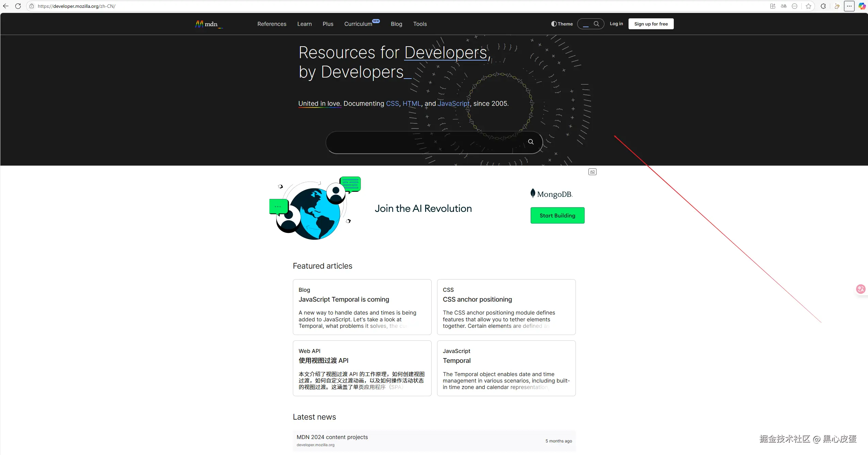Follow the JavaScript link in hero tagline
Image resolution: width=868 pixels, height=455 pixels.
click(x=453, y=103)
